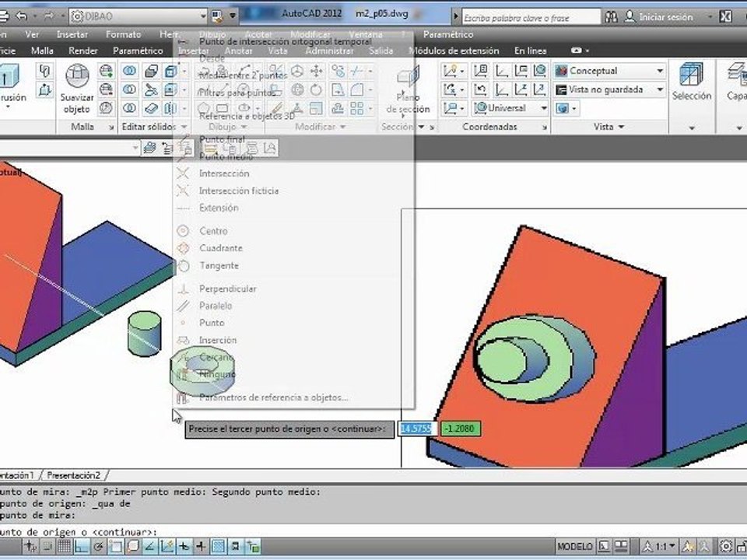Select Intersección from snap menu
747x560 pixels.
224,173
